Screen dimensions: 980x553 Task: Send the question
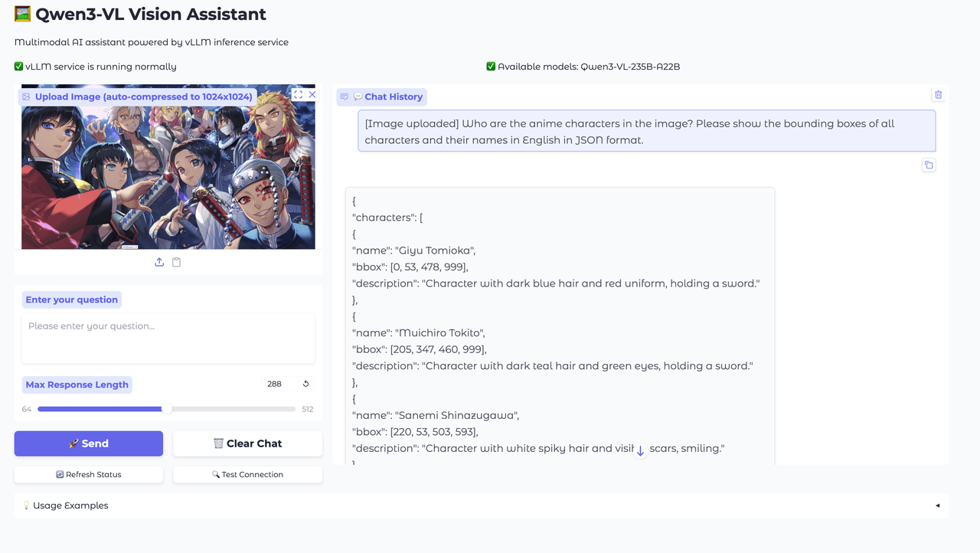(x=89, y=443)
